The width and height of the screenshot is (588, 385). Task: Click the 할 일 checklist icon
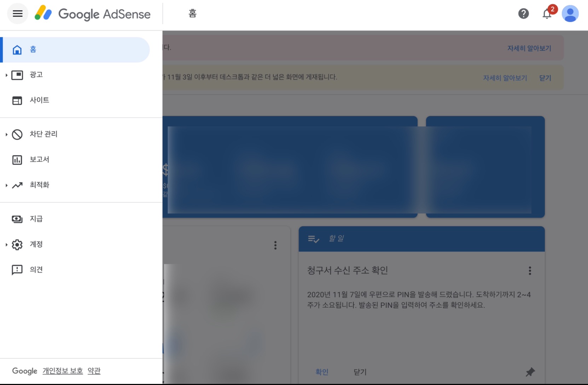313,239
